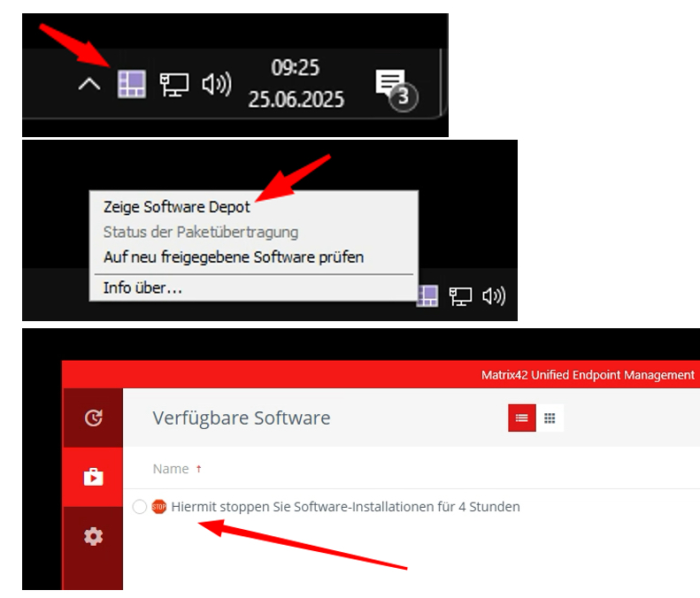This screenshot has height=598, width=700.
Task: Select 'Auf neu freigegebene Software prüfen'
Action: (x=234, y=257)
